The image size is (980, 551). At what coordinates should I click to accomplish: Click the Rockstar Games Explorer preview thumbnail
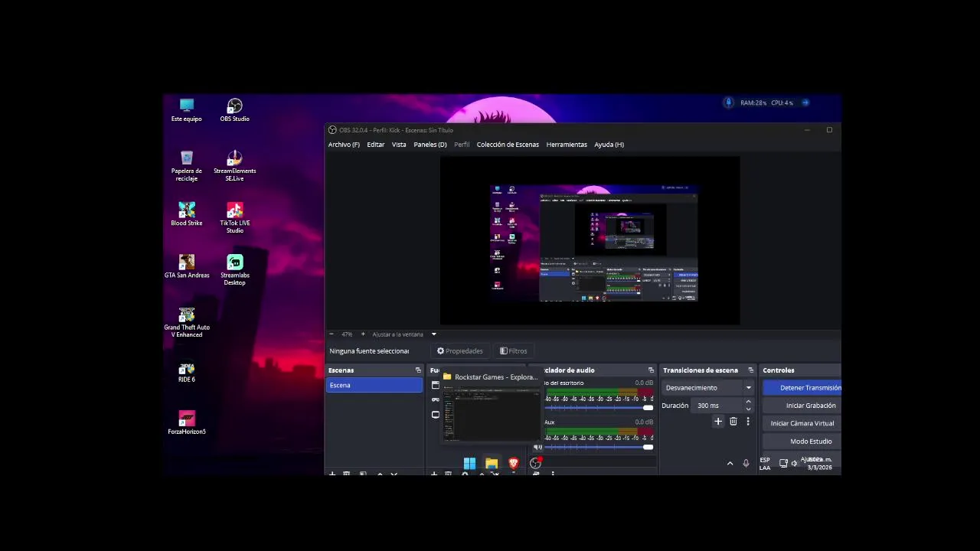coord(492,416)
